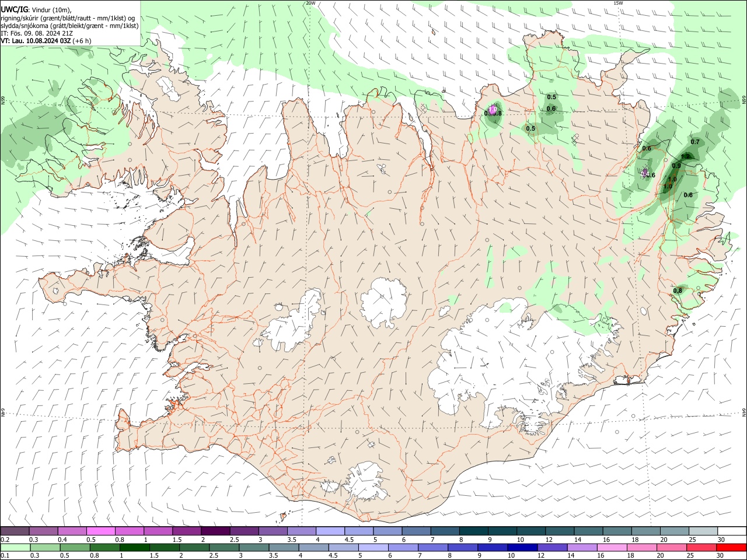The height and width of the screenshot is (560, 747).
Task: Click the lower legend row swatch for 2.5
Action: pos(224,547)
